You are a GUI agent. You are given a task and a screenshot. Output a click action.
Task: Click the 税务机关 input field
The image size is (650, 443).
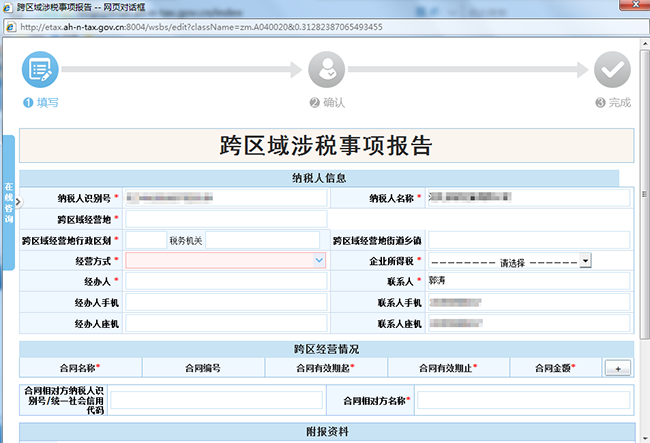[262, 240]
